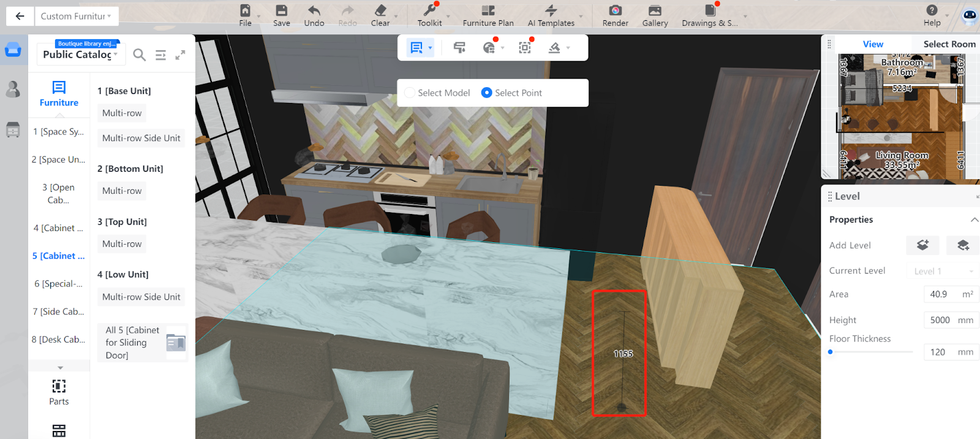Image resolution: width=980 pixels, height=439 pixels.
Task: Click the Undo arrow icon
Action: tap(314, 15)
